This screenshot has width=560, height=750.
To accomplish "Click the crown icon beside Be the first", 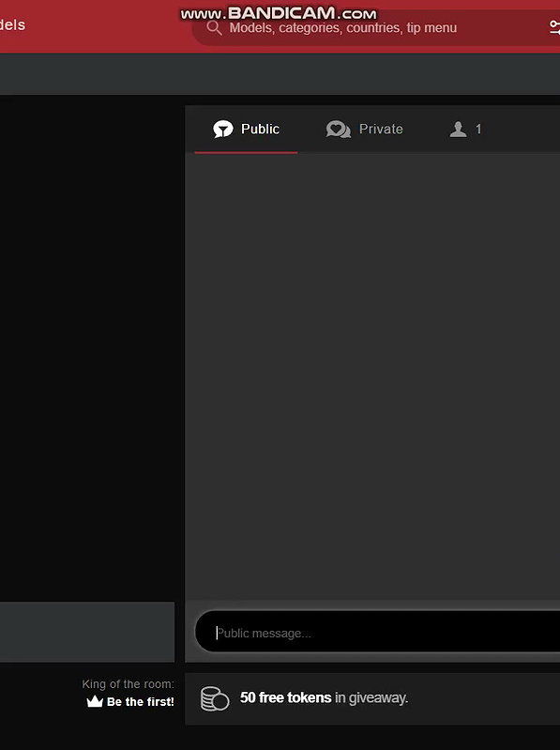I will tap(95, 702).
